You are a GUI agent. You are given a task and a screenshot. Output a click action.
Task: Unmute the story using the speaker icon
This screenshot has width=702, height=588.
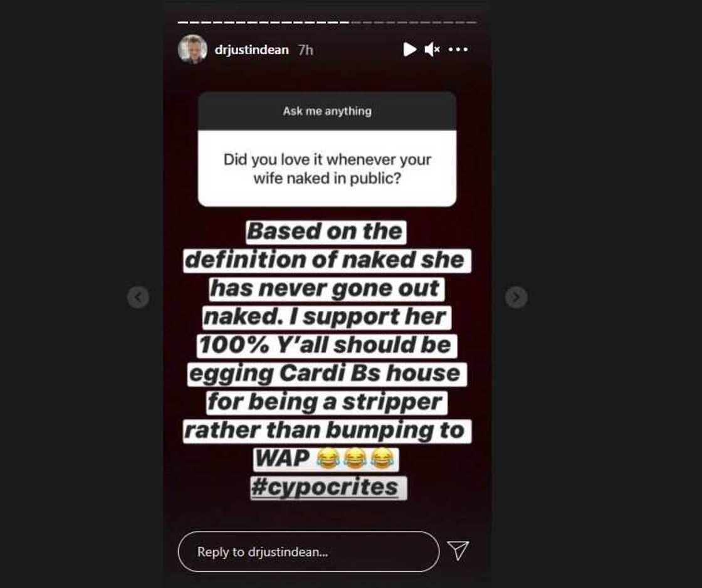click(432, 50)
